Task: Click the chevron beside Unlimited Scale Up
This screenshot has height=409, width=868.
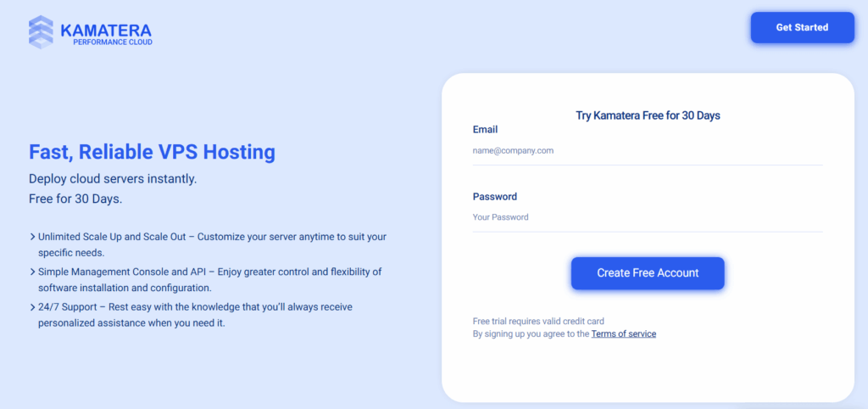Action: click(33, 238)
